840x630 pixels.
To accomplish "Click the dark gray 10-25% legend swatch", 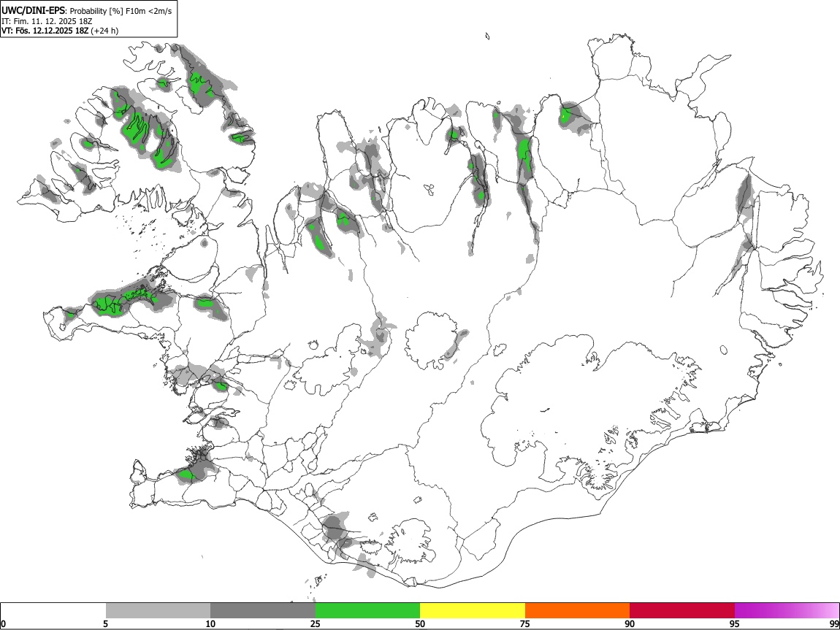I will pos(263,611).
